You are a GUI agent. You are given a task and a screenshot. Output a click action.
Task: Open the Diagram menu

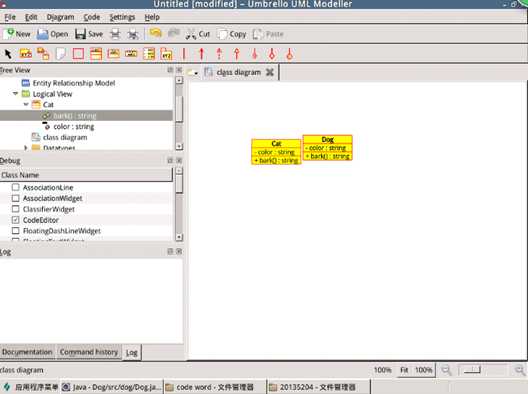click(60, 17)
